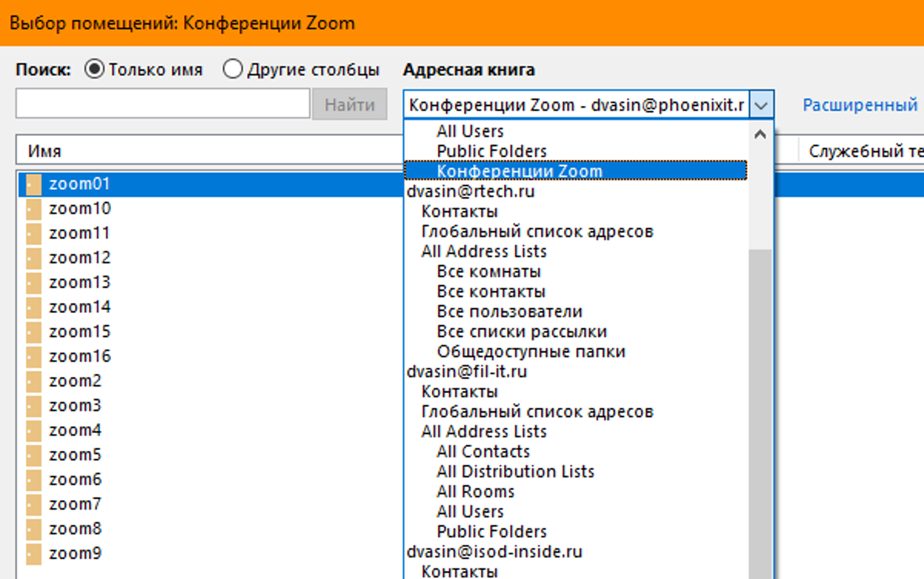Select the zoom5 room row

pyautogui.click(x=209, y=455)
